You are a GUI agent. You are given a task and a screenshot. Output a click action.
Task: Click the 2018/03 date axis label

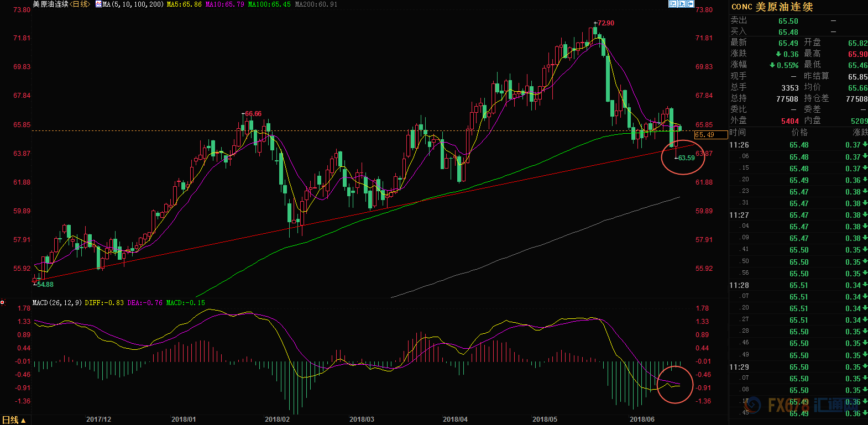click(x=362, y=419)
